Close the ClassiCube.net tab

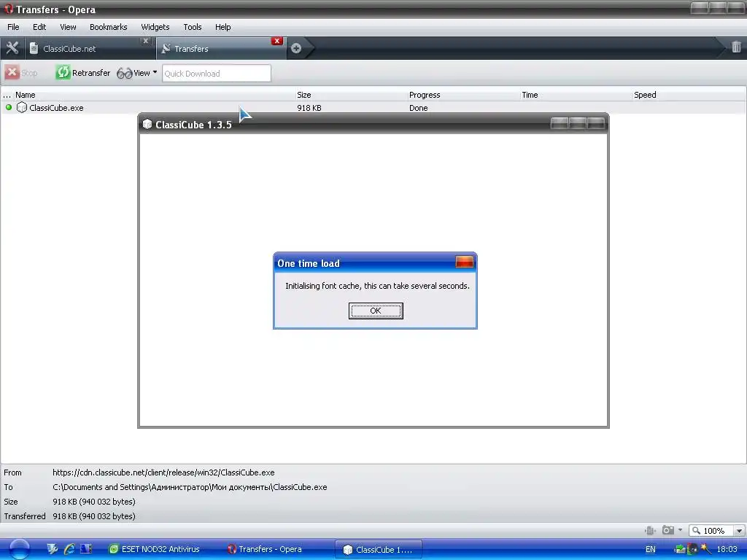(x=146, y=42)
